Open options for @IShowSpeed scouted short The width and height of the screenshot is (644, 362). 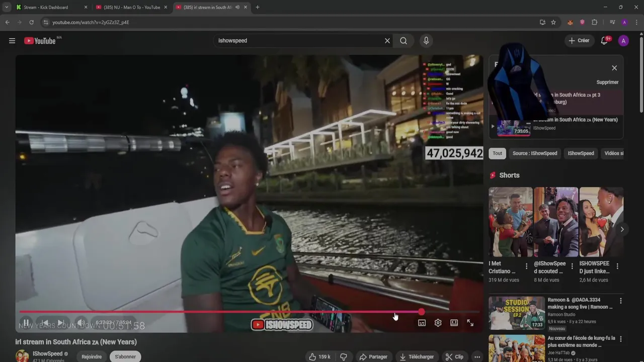pos(572,266)
